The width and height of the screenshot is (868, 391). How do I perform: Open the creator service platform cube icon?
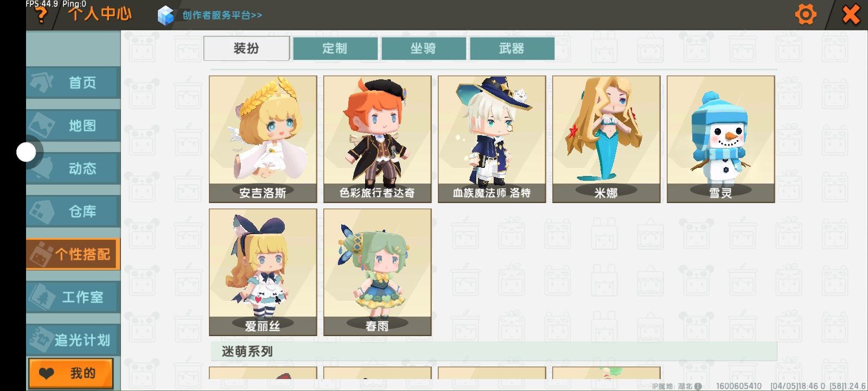point(165,15)
